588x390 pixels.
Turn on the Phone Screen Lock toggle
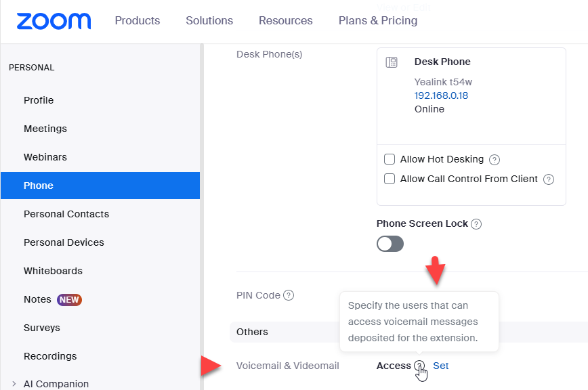(x=390, y=244)
